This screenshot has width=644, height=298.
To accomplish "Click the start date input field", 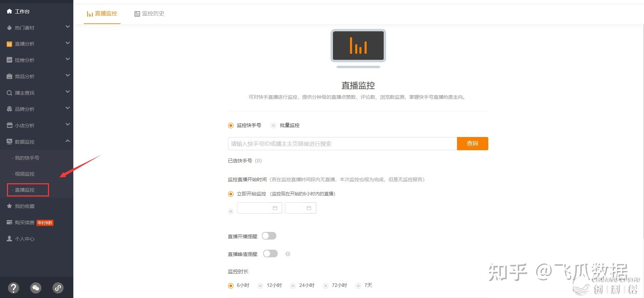I will click(259, 208).
